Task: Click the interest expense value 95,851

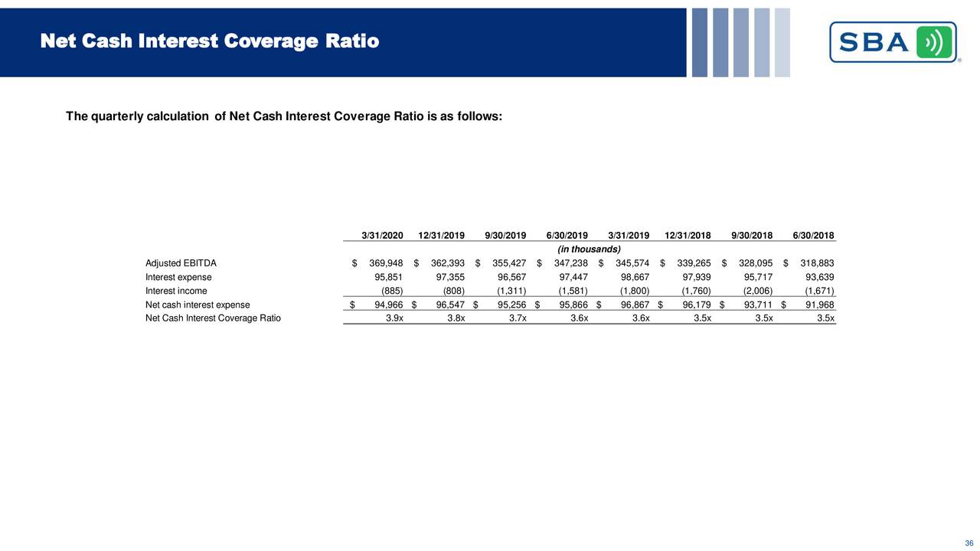Action: [389, 277]
